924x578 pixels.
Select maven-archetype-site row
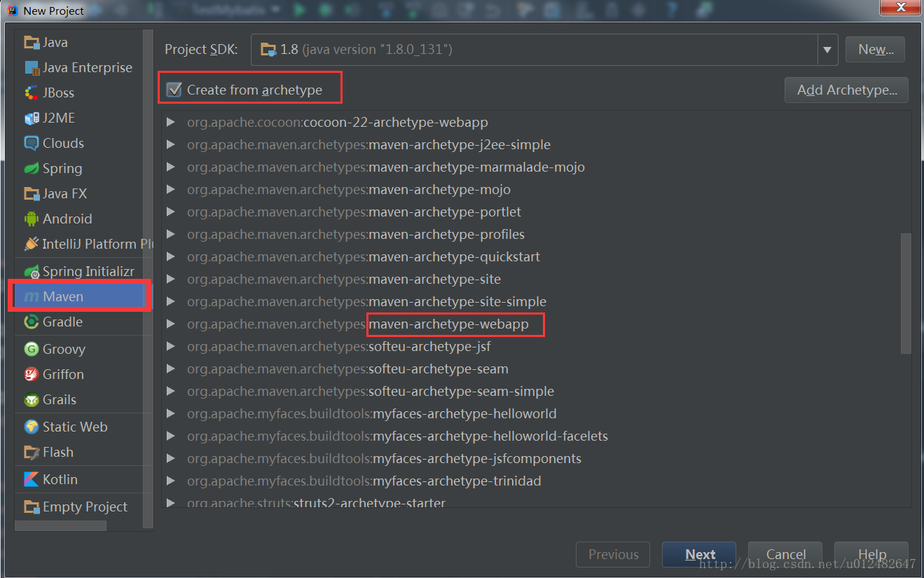click(x=531, y=280)
